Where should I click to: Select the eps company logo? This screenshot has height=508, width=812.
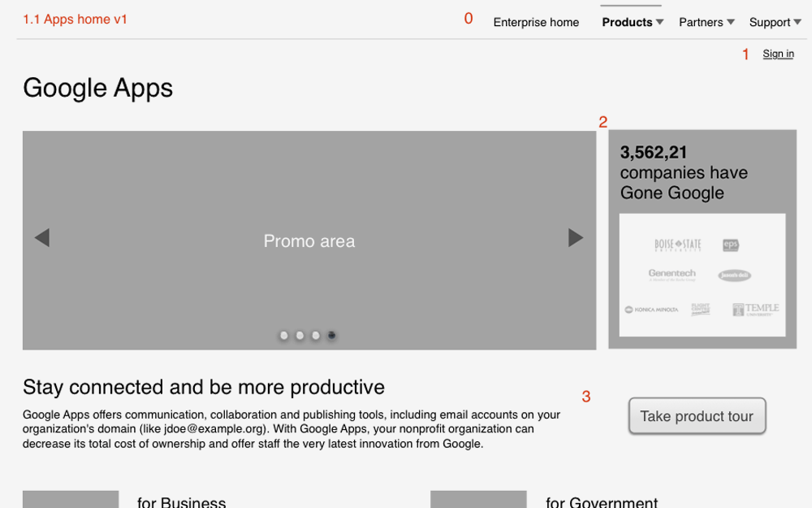coord(730,244)
